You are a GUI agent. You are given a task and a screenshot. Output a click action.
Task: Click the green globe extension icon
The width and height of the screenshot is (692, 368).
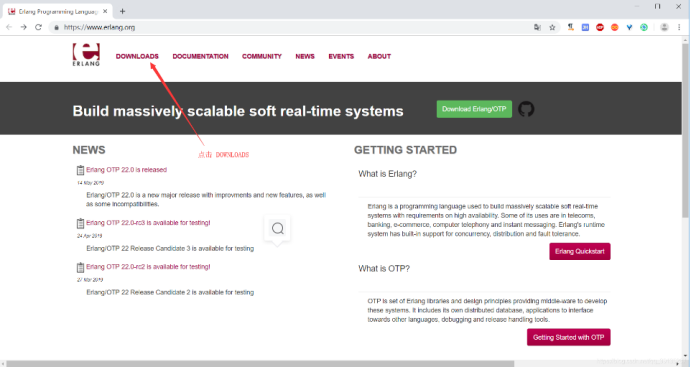point(644,27)
